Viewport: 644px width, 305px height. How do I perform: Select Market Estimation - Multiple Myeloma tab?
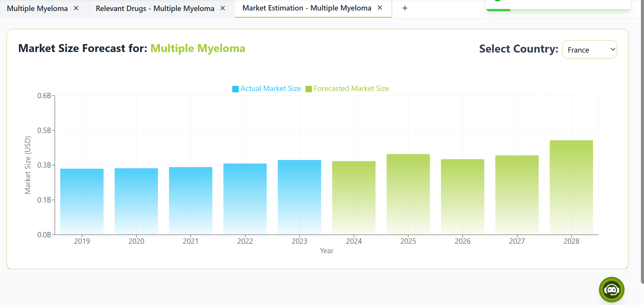[307, 8]
